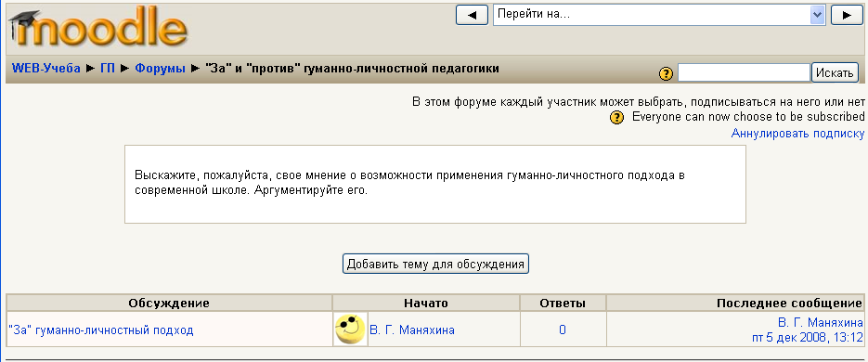The image size is (868, 362).
Task: Open last post date 'пт 5 дек 2008, 13:12'
Action: click(807, 337)
